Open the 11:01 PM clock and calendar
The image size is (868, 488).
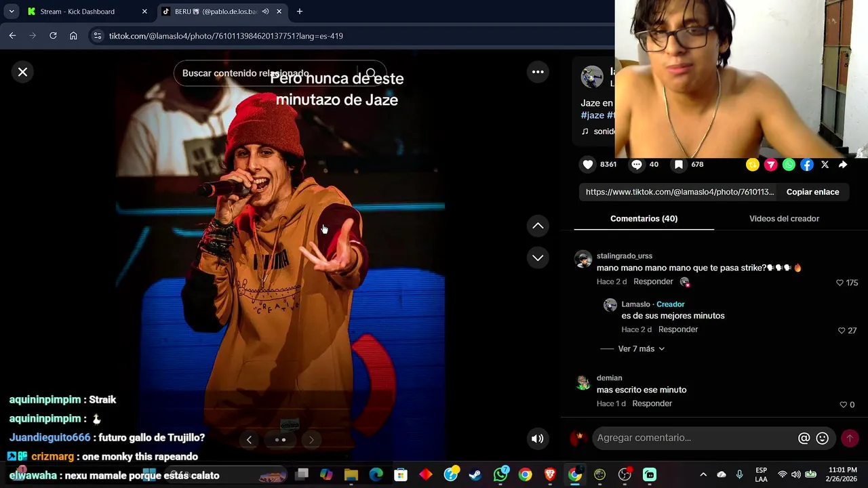coord(842,474)
